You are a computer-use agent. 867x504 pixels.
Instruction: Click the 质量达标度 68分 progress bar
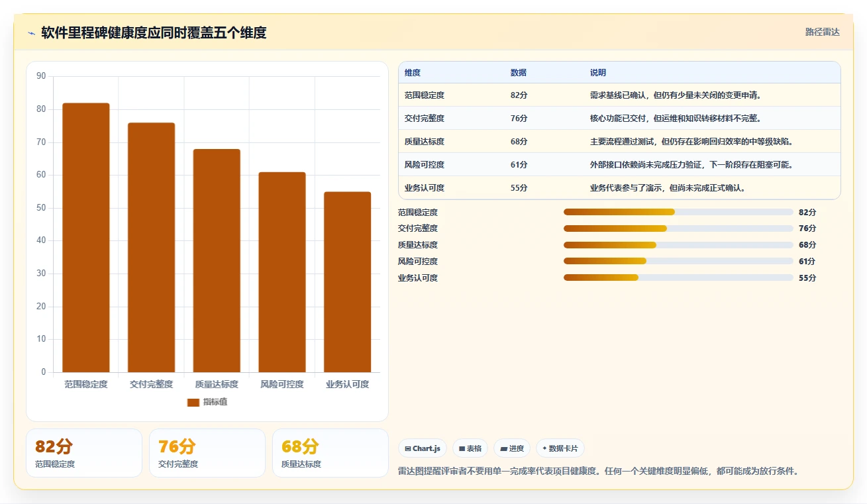(x=678, y=245)
